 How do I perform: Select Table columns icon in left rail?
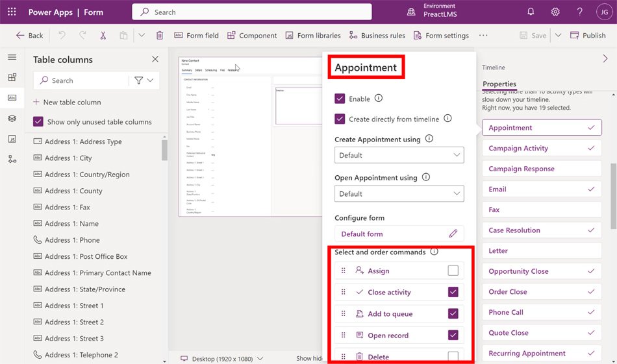point(12,97)
